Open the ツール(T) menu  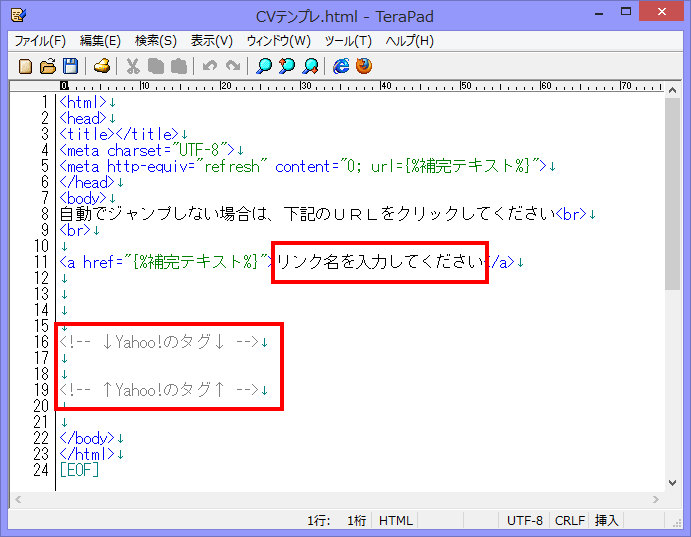tap(348, 41)
